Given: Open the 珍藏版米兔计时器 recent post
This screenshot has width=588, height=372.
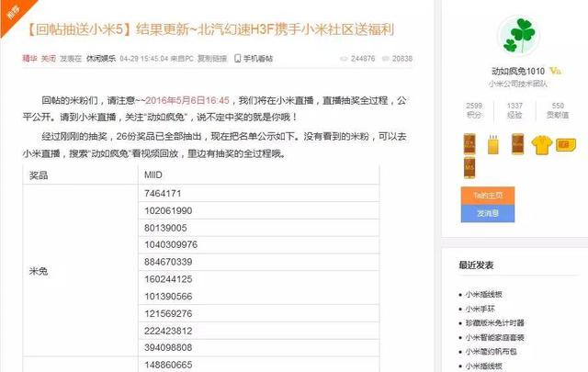Looking at the screenshot, I should point(494,323).
